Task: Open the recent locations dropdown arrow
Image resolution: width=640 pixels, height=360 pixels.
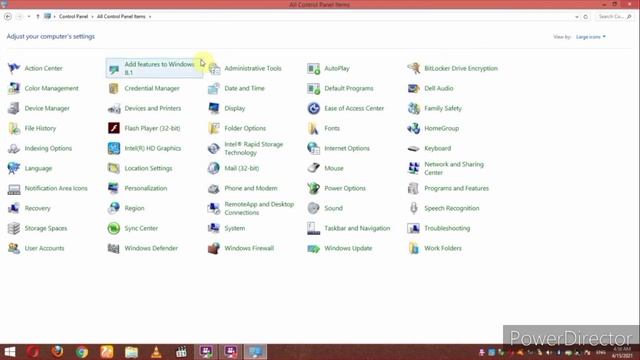Action: [x=29, y=17]
